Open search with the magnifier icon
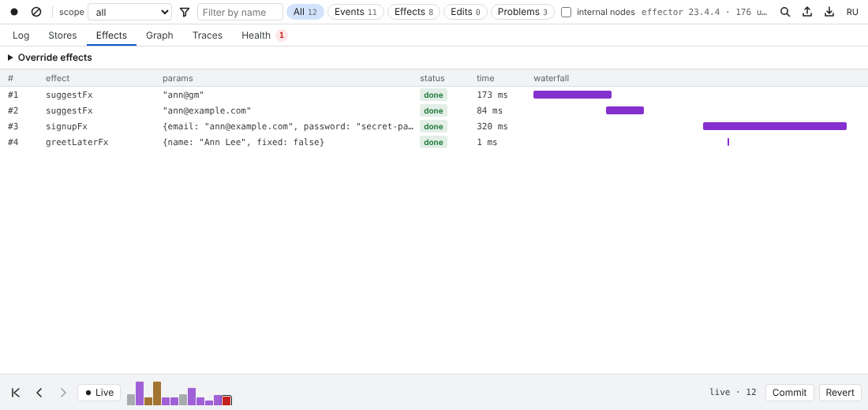 click(x=785, y=12)
